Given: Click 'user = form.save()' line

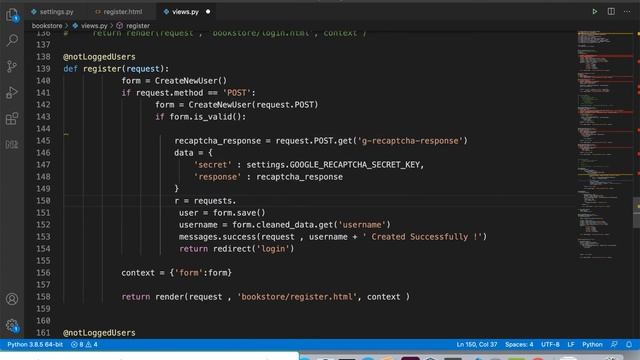Looking at the screenshot, I should click(x=222, y=213).
